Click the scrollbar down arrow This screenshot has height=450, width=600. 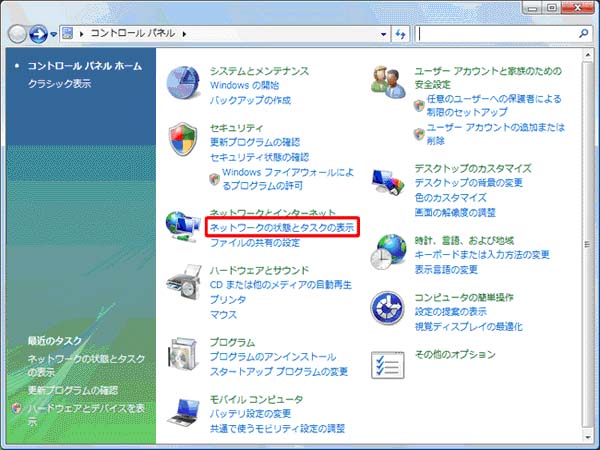588,436
